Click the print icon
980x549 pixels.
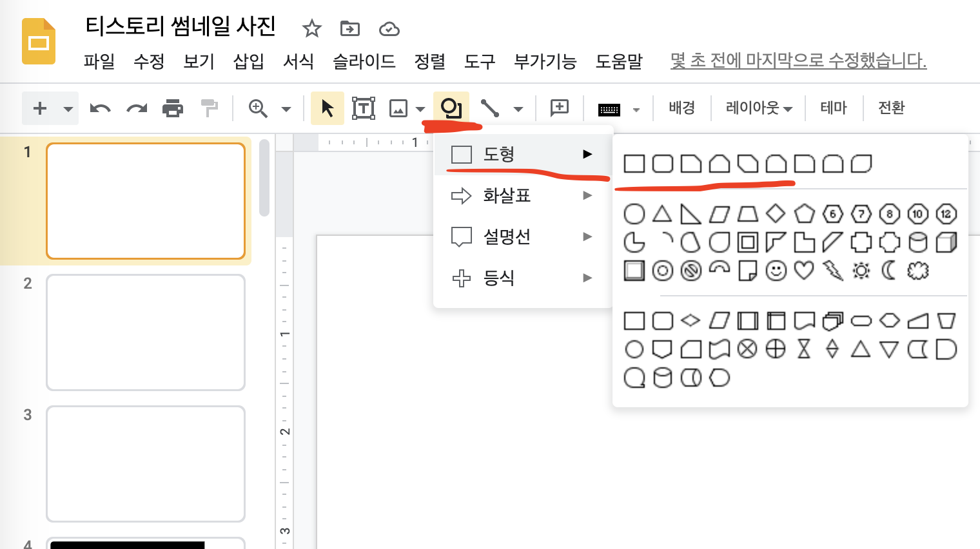[173, 108]
